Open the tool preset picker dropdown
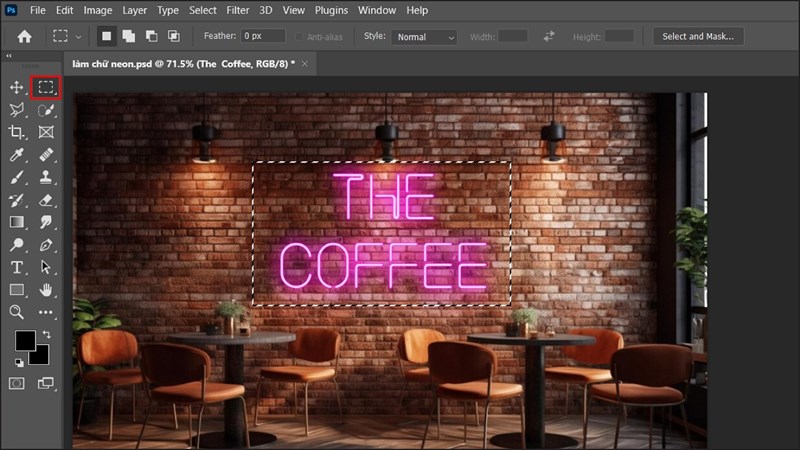Image resolution: width=800 pixels, height=450 pixels. 78,37
